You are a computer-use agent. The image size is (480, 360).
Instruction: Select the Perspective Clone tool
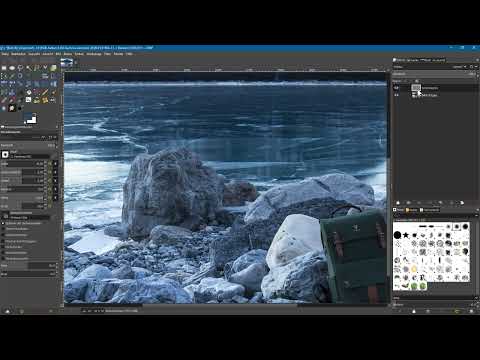coord(53,100)
